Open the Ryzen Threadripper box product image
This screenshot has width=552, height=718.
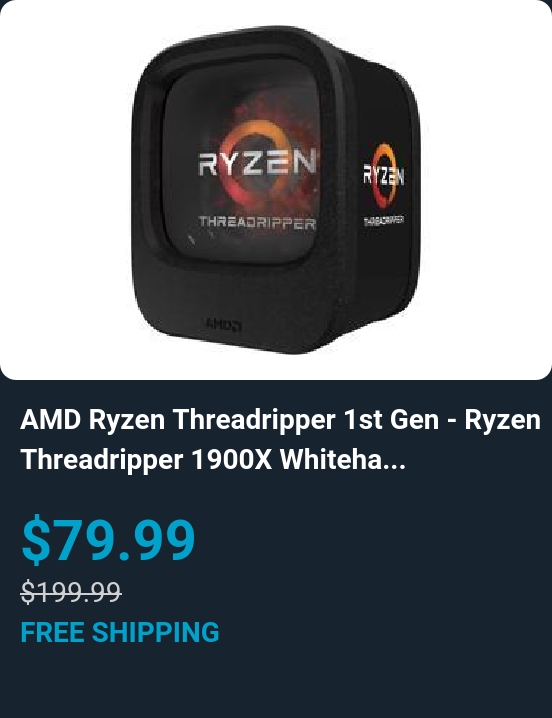[x=276, y=190]
